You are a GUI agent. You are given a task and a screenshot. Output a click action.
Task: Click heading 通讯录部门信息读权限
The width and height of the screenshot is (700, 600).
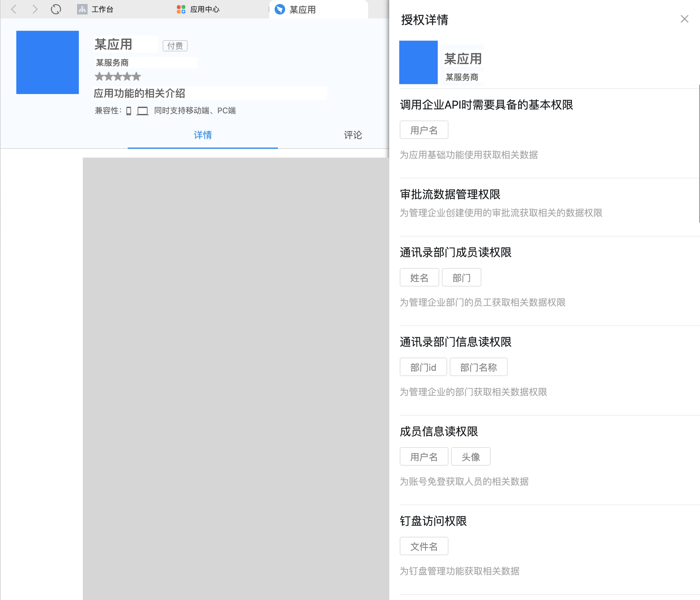(x=456, y=342)
